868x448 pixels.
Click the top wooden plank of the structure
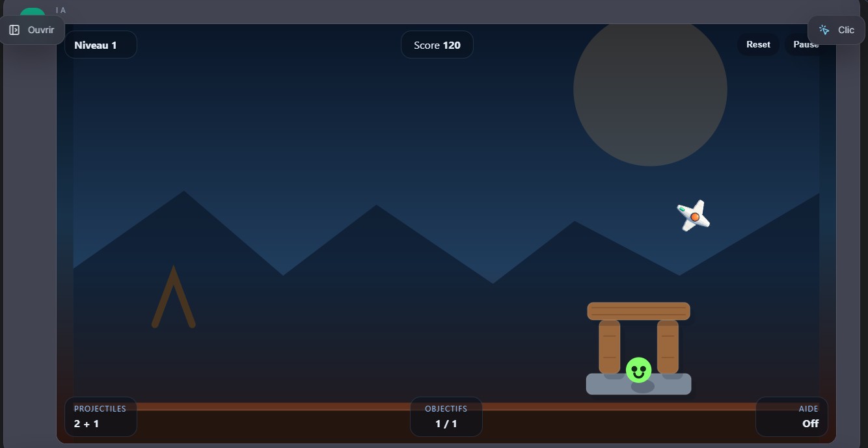(x=638, y=310)
